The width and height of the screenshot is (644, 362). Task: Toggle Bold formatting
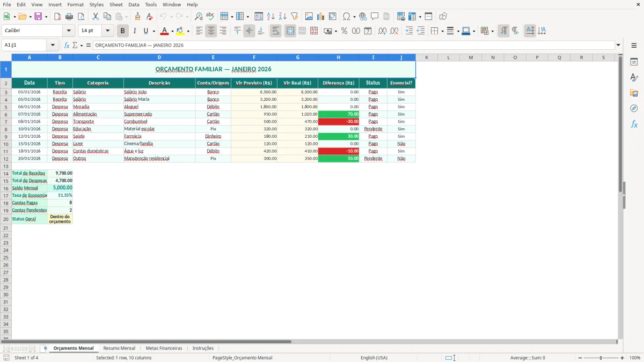coord(123,31)
